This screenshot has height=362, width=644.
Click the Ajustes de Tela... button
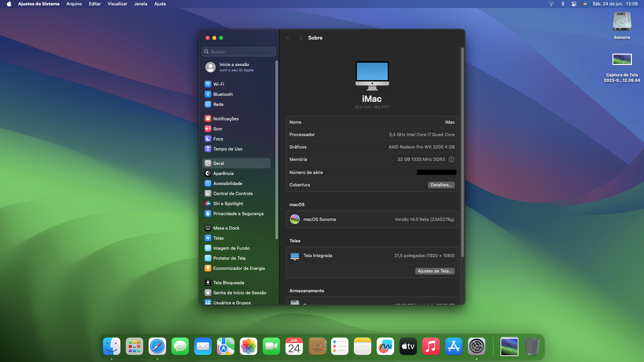(435, 271)
